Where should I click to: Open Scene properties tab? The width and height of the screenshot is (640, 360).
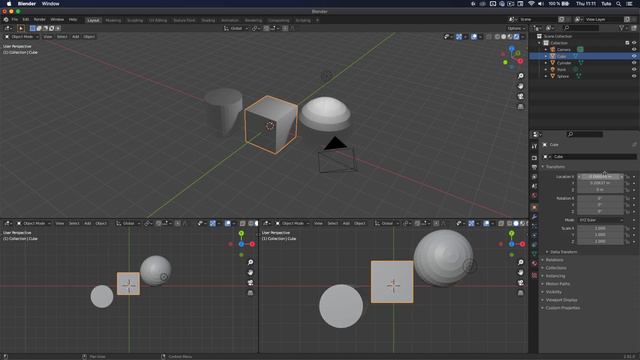(534, 186)
